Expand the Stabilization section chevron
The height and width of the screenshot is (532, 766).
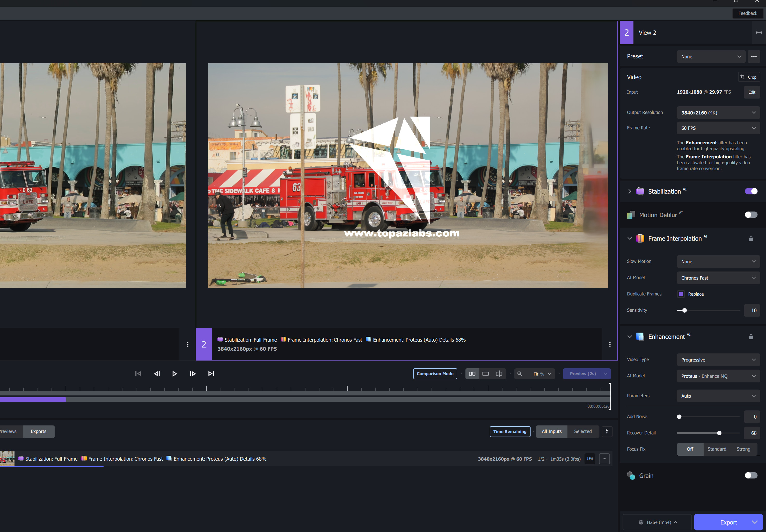[x=630, y=191]
